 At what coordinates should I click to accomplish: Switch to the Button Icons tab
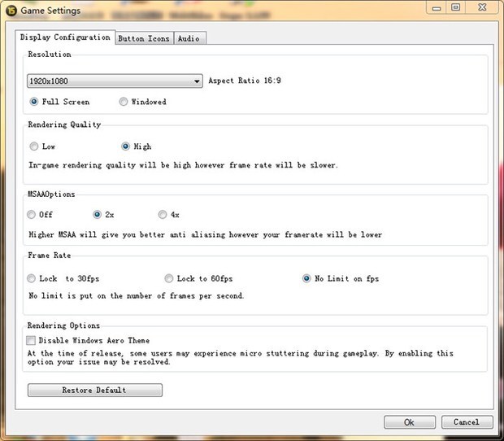click(143, 38)
